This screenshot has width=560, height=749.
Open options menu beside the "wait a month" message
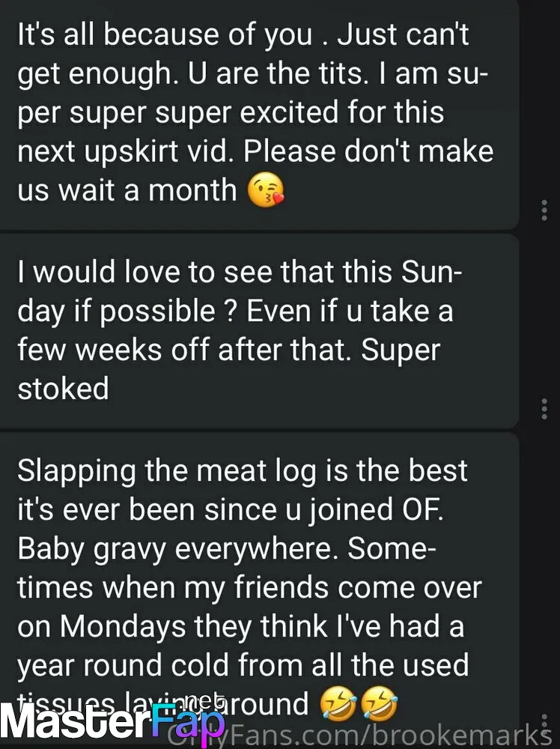[544, 210]
